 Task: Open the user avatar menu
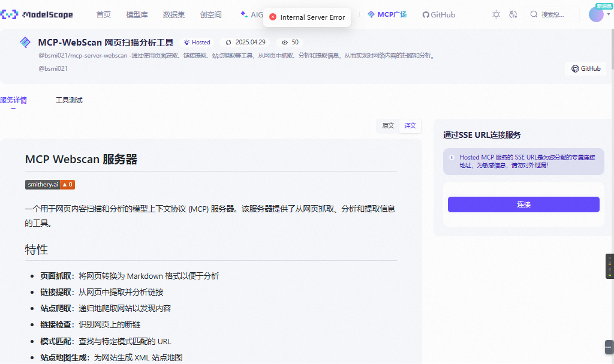[596, 14]
